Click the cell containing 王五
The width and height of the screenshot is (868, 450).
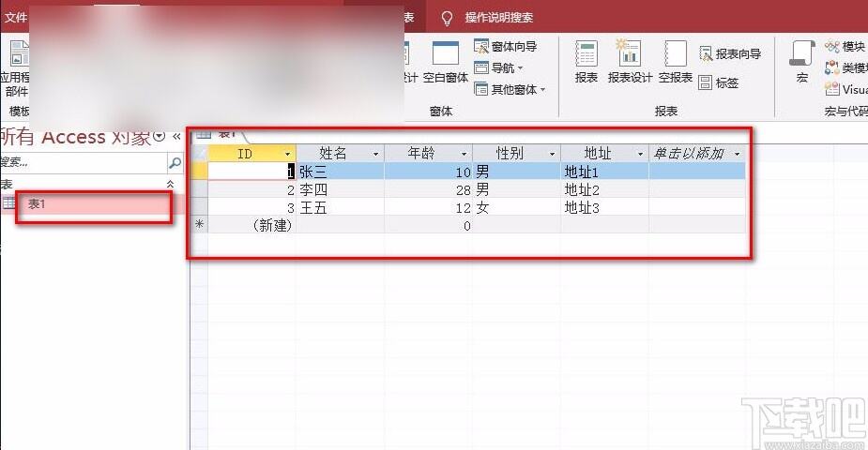click(340, 208)
